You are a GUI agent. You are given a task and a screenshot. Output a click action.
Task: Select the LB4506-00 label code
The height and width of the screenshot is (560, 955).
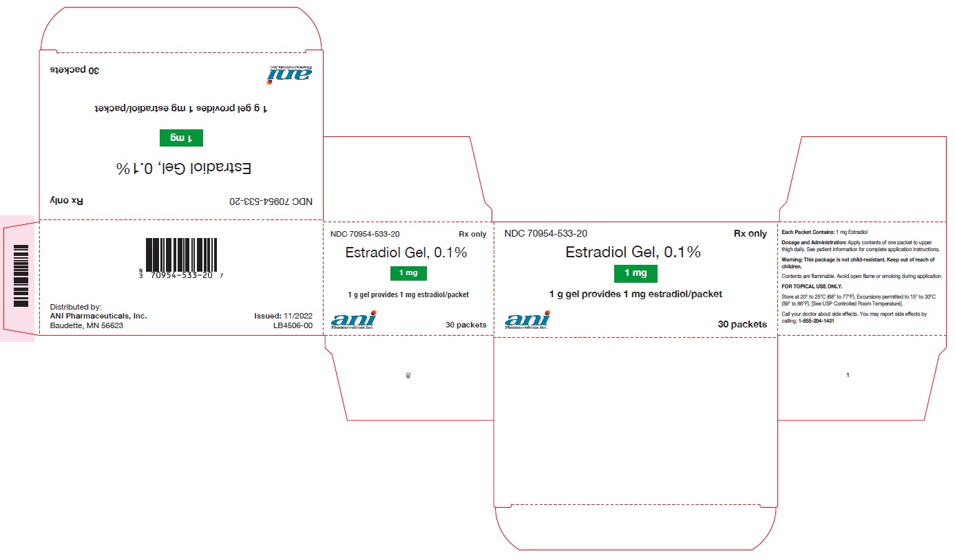(293, 325)
